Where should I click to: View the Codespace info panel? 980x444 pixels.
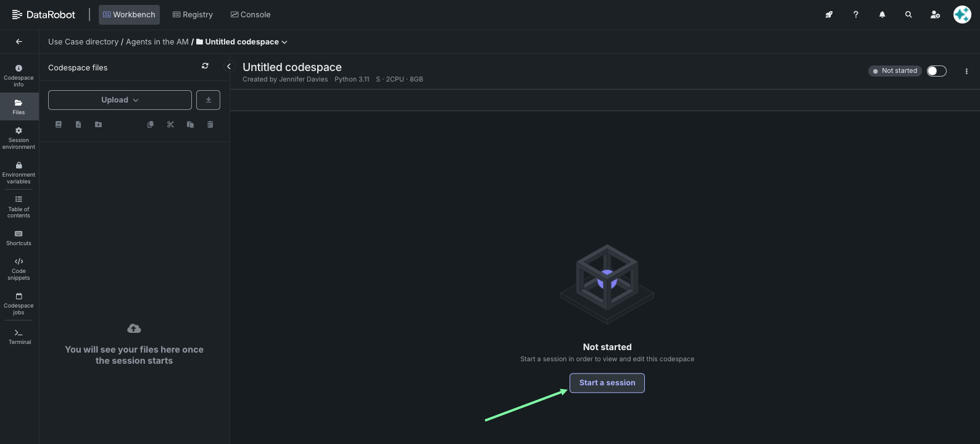pyautogui.click(x=19, y=75)
